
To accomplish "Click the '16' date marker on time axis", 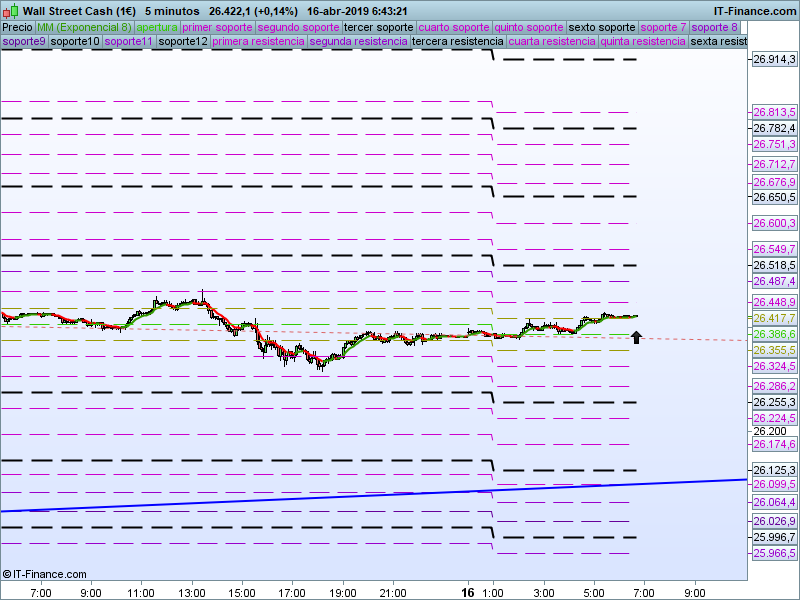I will 468,591.
